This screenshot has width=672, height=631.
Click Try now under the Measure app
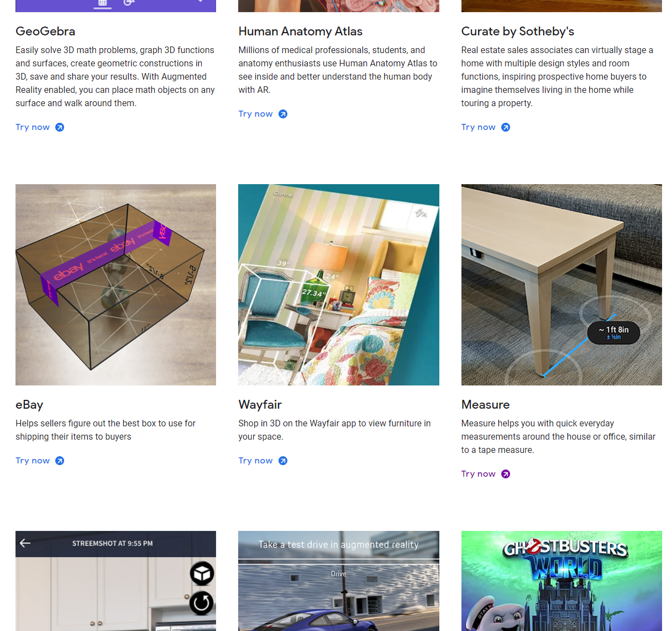pos(479,473)
